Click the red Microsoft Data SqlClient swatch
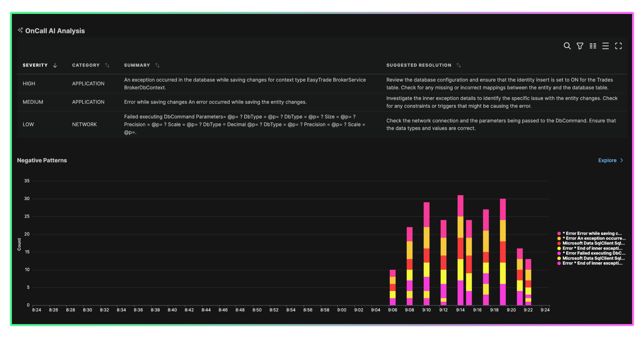This screenshot has height=338, width=644. point(559,243)
